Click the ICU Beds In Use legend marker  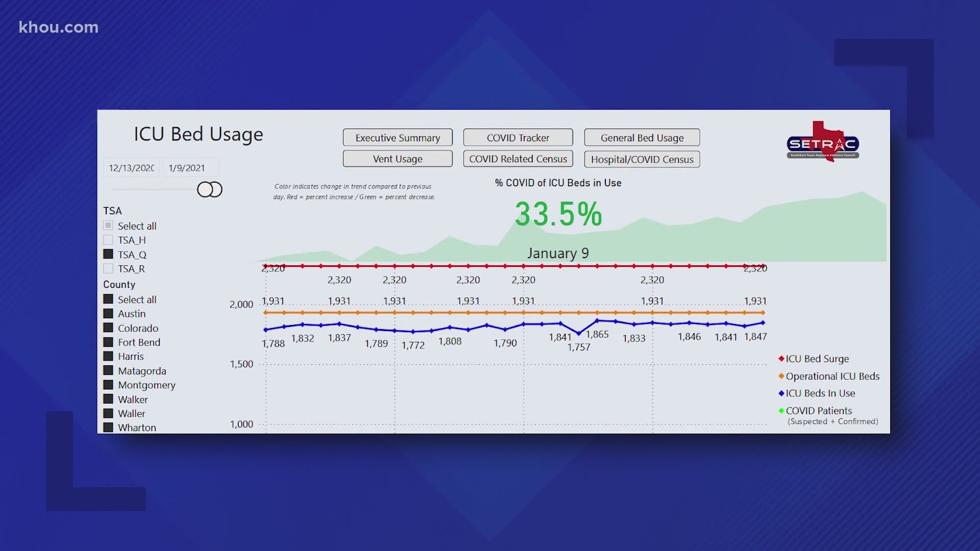pyautogui.click(x=781, y=393)
